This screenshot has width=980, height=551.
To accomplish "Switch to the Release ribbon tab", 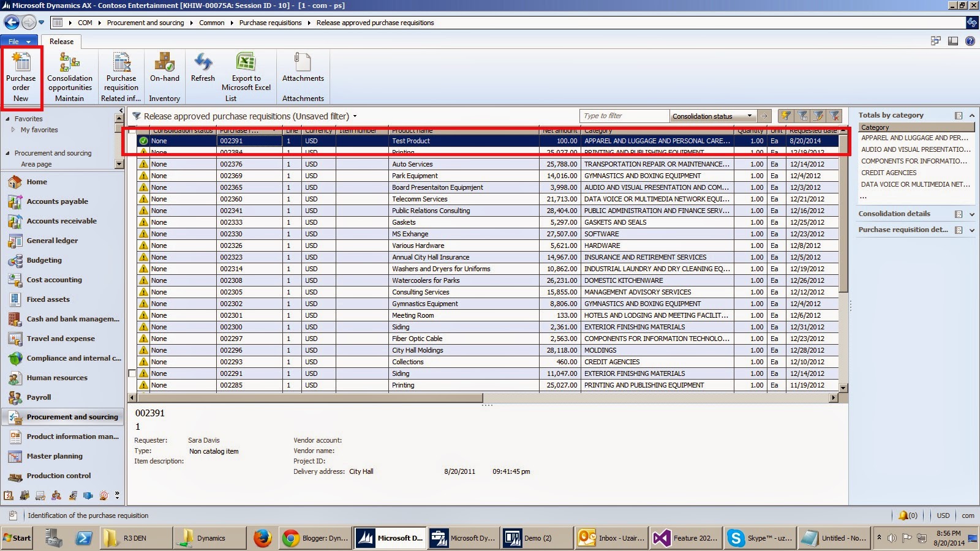I will coord(61,41).
